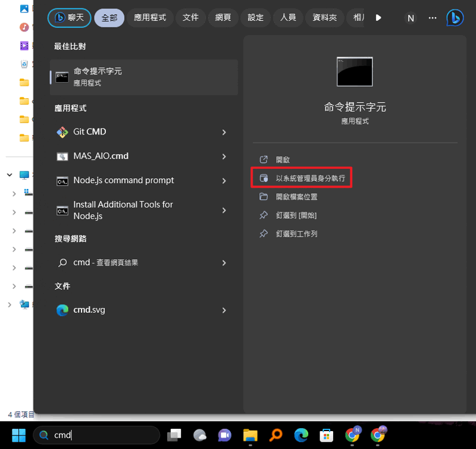Image resolution: width=476 pixels, height=449 pixels.
Task: Open Microsoft Store from taskbar
Action: 327,435
